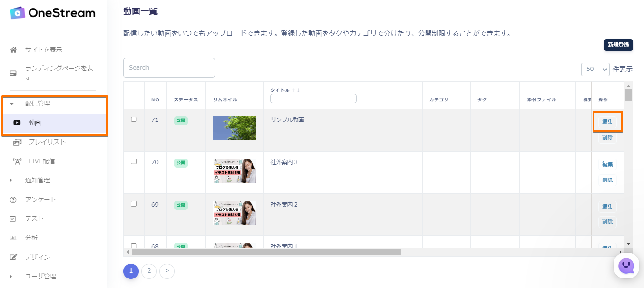Click the landing page icon in sidebar
Image resolution: width=644 pixels, height=288 pixels.
tap(14, 73)
